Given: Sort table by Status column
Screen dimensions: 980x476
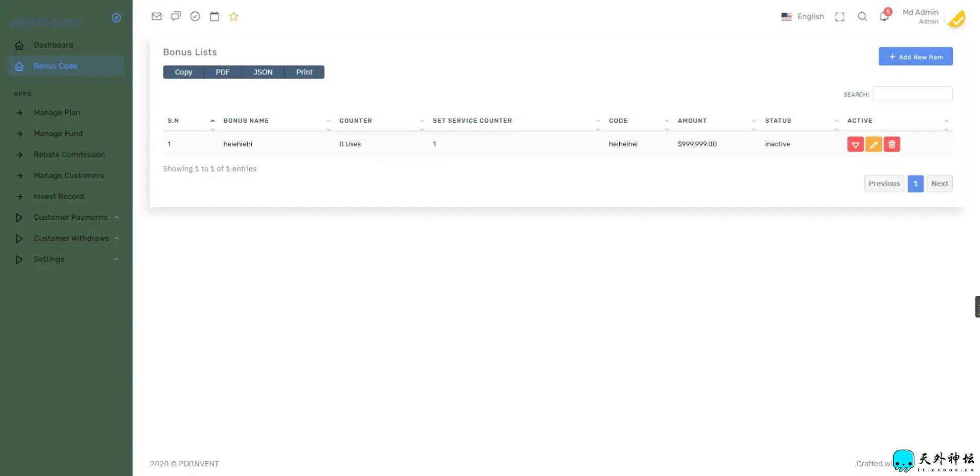Looking at the screenshot, I should (x=802, y=121).
